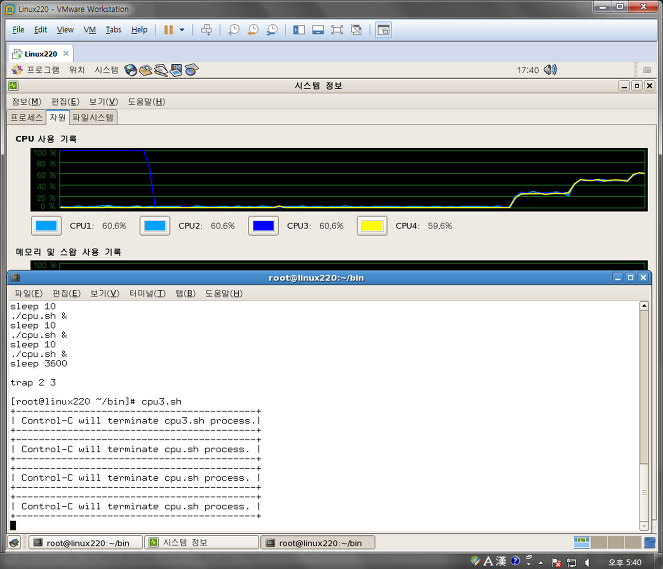Open the GNOME 시스템 menu
The width and height of the screenshot is (663, 569).
(x=106, y=70)
